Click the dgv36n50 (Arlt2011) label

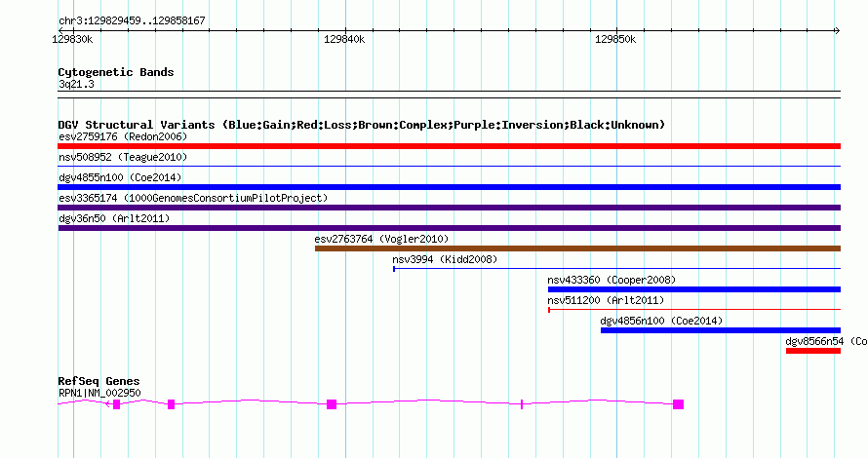[114, 218]
